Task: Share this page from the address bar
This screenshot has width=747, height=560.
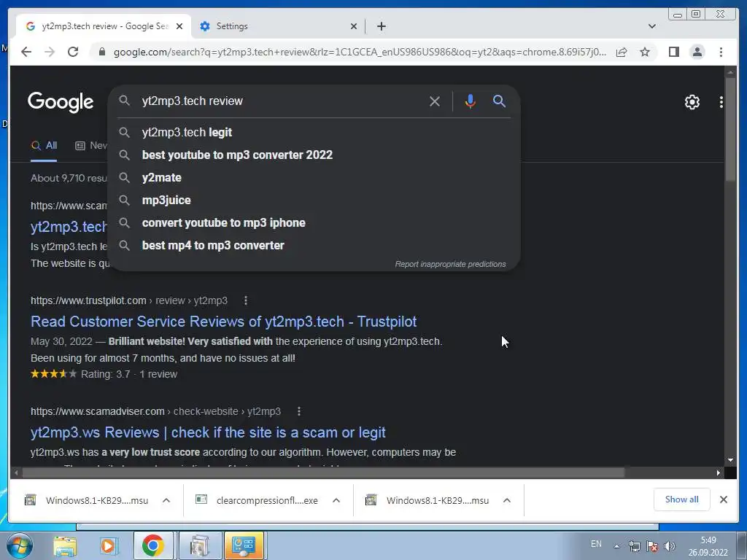Action: tap(622, 52)
